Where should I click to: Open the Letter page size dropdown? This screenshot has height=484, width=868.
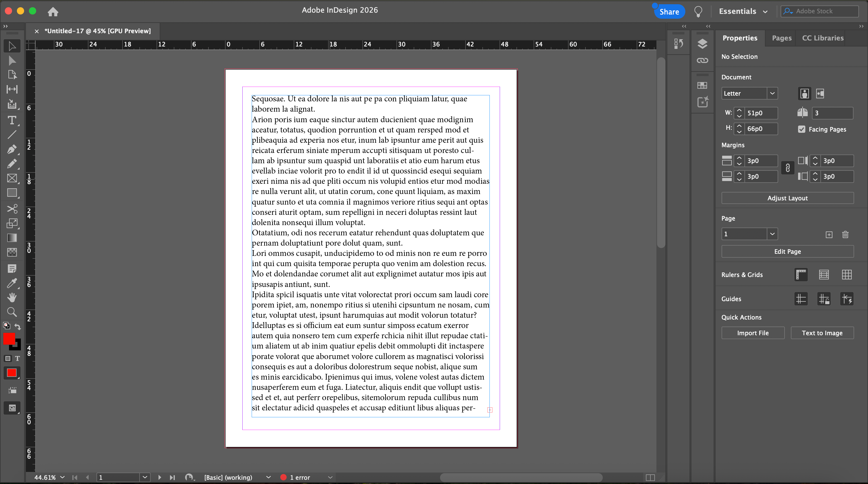[772, 94]
